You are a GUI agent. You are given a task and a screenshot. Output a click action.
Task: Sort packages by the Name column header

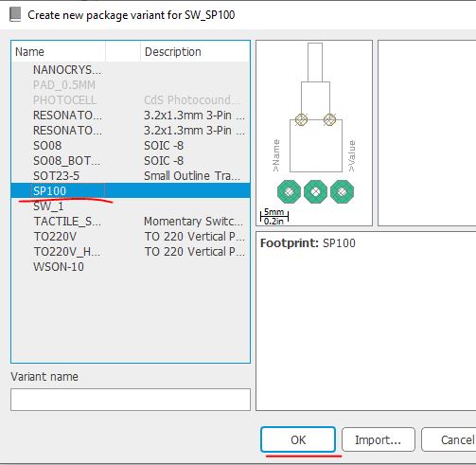point(59,52)
